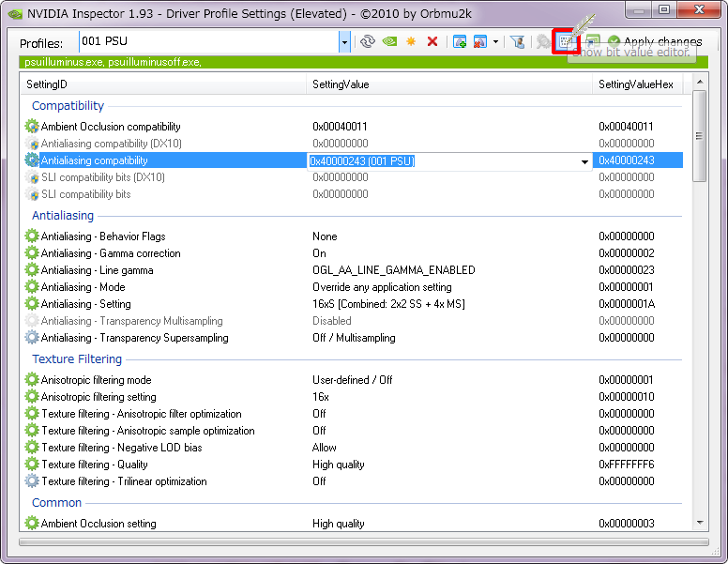This screenshot has height=564, width=728.
Task: Click the remove application from profile icon
Action: (x=480, y=42)
